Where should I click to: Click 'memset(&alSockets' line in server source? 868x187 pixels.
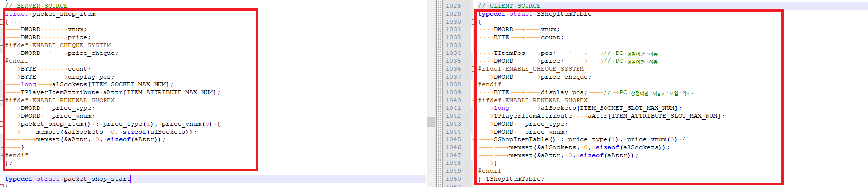117,132
